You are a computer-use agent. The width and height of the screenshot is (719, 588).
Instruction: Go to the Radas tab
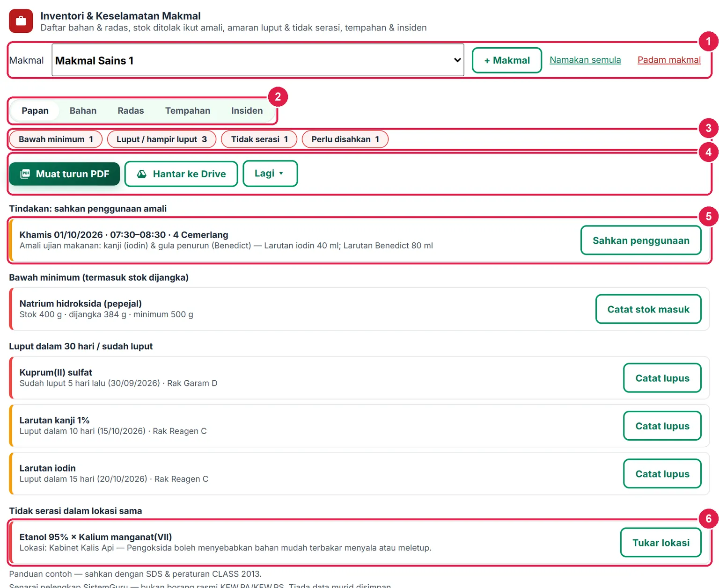(131, 111)
